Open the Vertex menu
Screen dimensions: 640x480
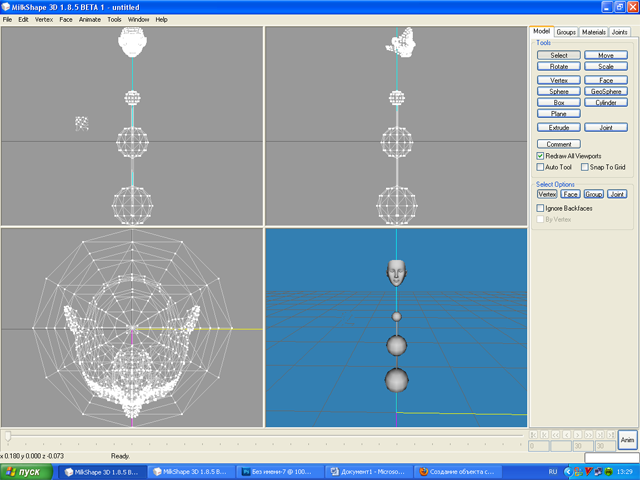[x=44, y=19]
